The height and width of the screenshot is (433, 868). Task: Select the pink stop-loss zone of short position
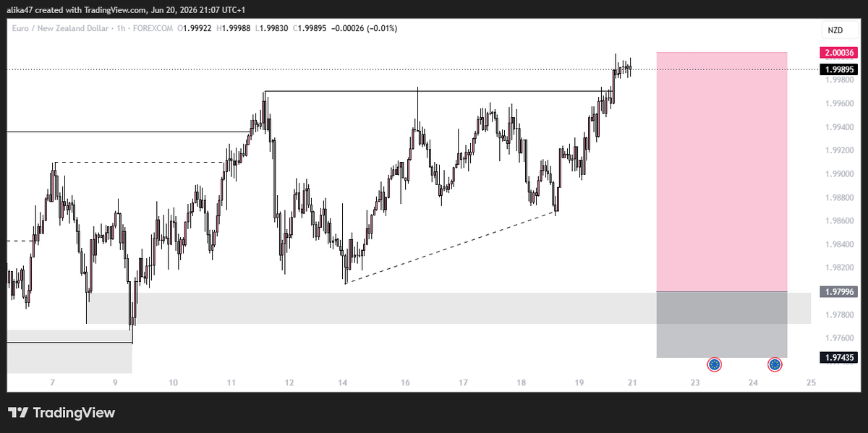pyautogui.click(x=721, y=171)
